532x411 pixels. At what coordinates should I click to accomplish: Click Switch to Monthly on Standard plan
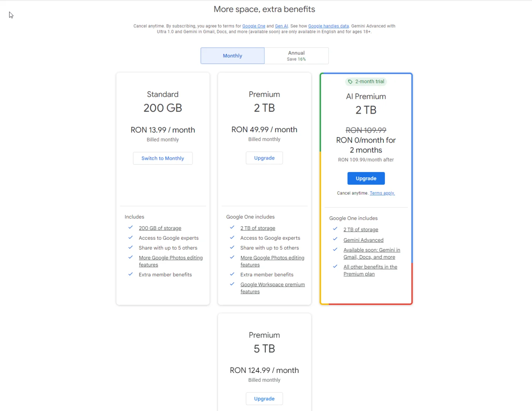click(x=163, y=158)
